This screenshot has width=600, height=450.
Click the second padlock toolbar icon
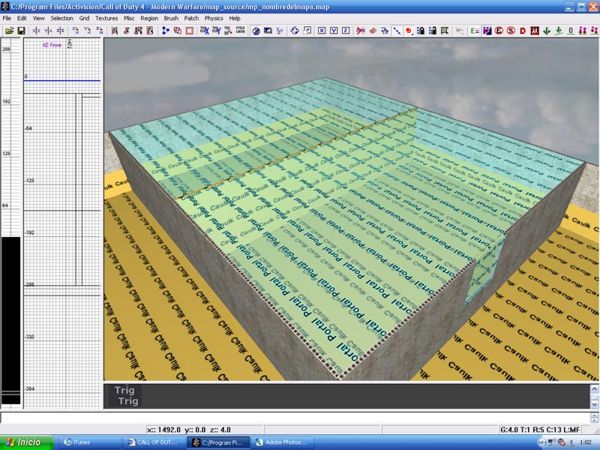(x=432, y=31)
